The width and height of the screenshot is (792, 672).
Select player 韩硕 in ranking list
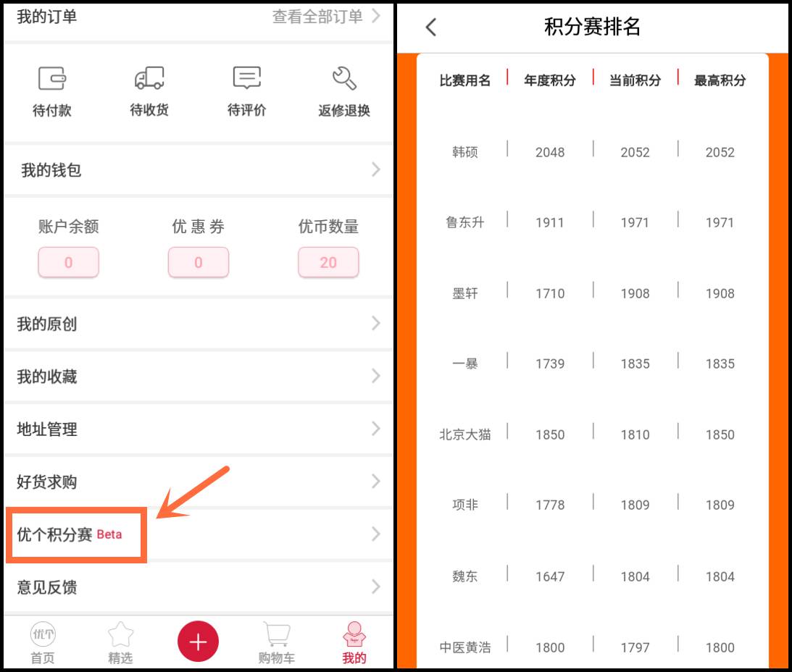pyautogui.click(x=464, y=152)
